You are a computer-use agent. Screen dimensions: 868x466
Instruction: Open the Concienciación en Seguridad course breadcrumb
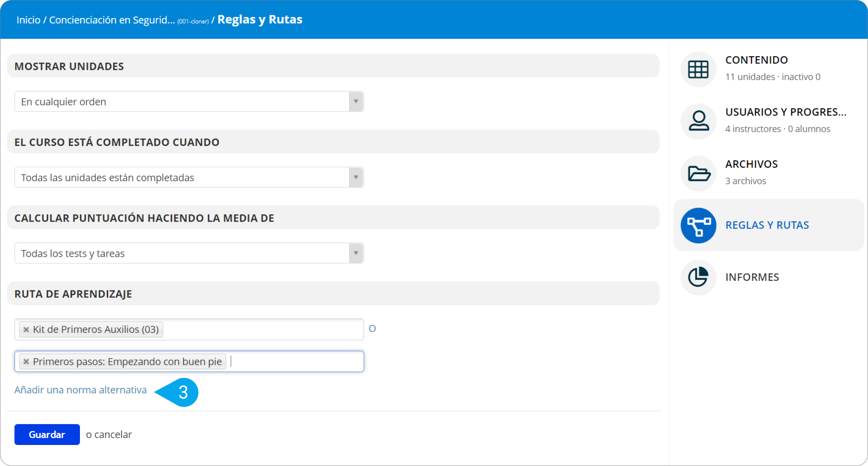(112, 20)
